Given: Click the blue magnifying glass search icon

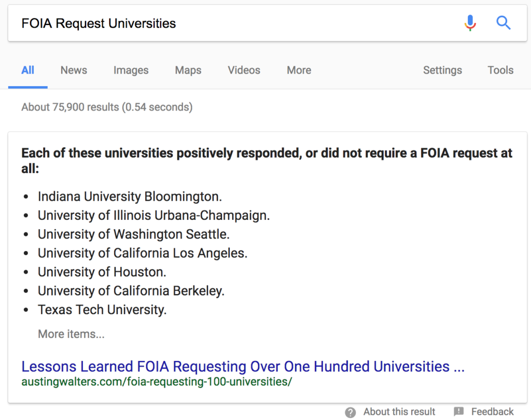Looking at the screenshot, I should coord(503,23).
